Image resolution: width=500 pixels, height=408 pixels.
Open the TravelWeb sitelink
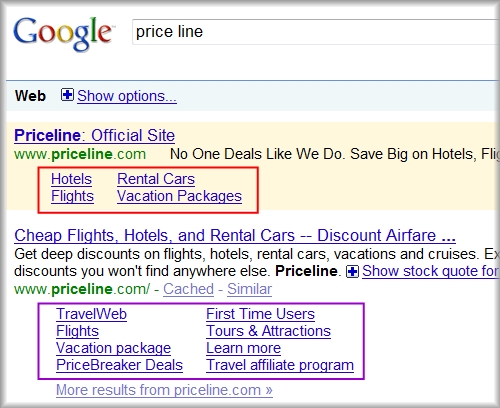(91, 314)
